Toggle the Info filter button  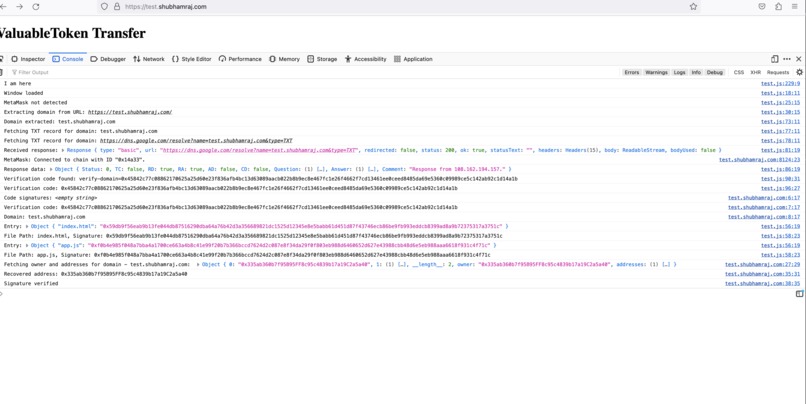click(x=696, y=72)
